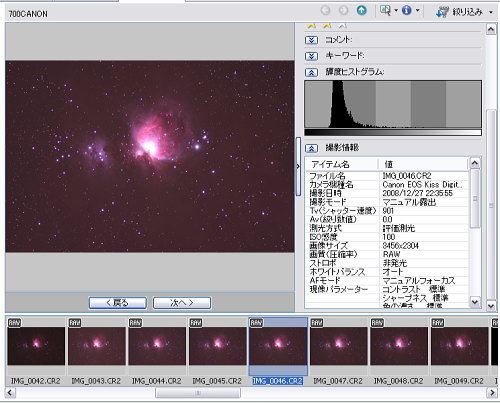500x403 pixels.
Task: Select the ホワイトバランス row
Action: 387,272
